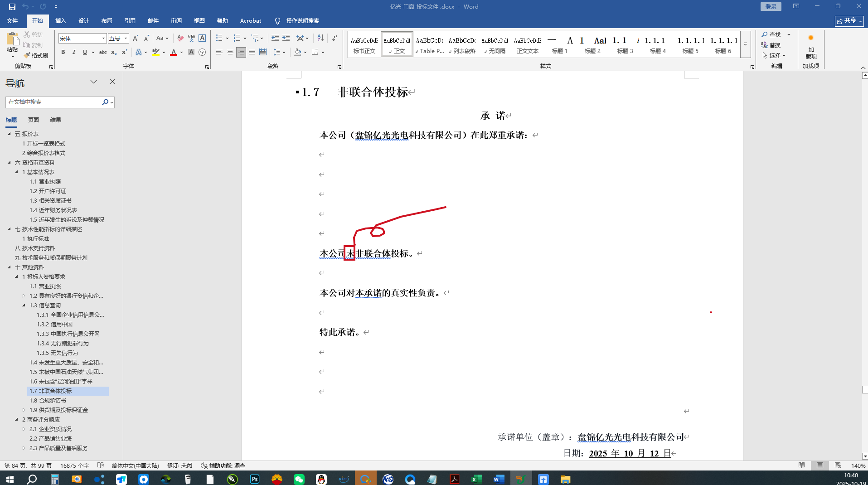This screenshot has width=868, height=485.
Task: Apply the 标题 1 style
Action: [x=560, y=44]
